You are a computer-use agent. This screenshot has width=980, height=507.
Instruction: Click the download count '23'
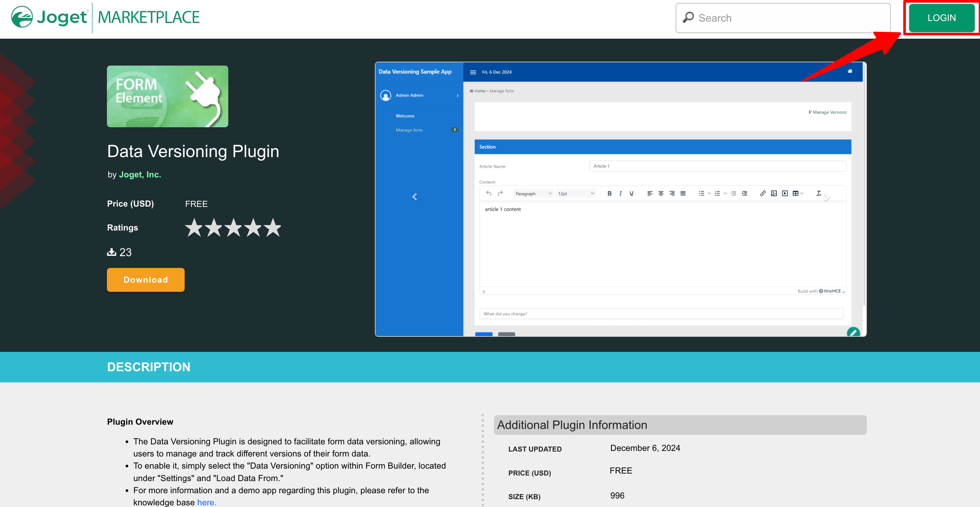126,252
